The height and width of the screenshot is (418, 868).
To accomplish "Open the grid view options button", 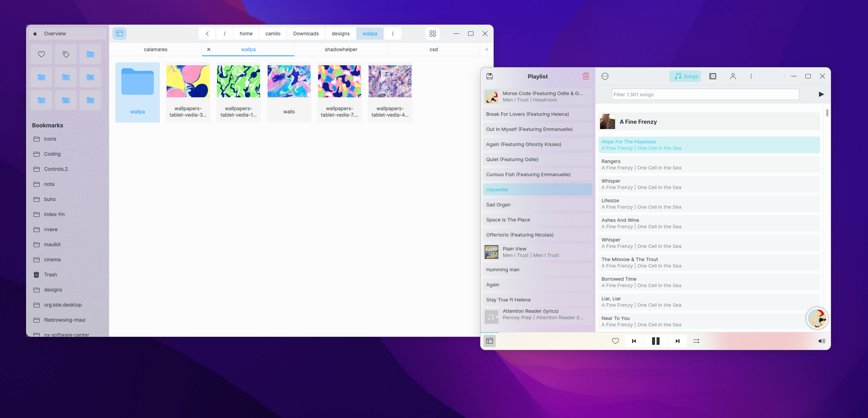I will (x=432, y=34).
